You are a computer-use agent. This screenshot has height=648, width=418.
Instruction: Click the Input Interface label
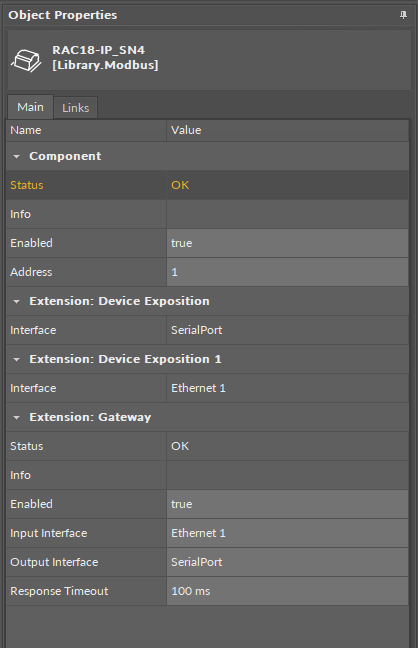49,533
